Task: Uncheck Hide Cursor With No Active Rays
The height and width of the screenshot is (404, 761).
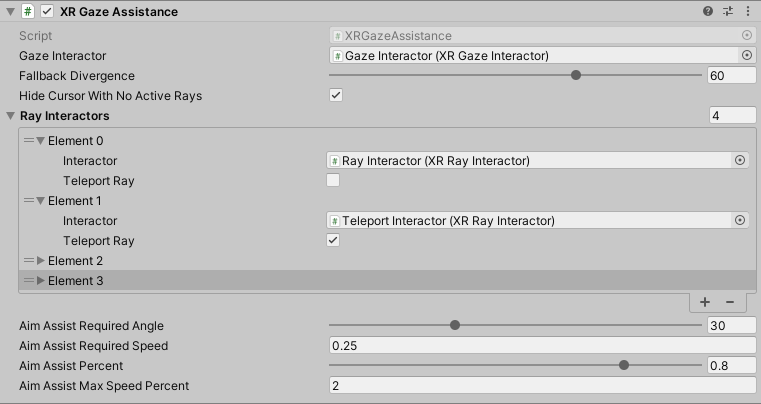Action: [336, 96]
